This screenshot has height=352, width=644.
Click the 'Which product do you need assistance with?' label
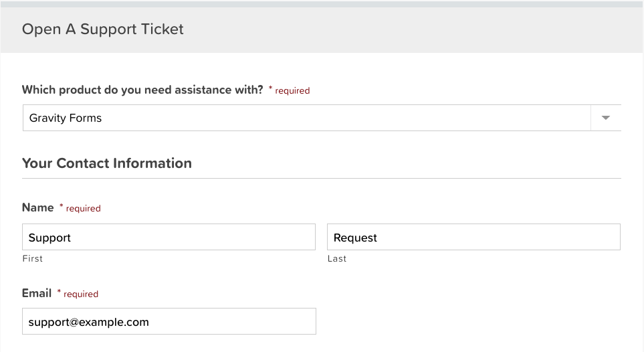tap(142, 90)
